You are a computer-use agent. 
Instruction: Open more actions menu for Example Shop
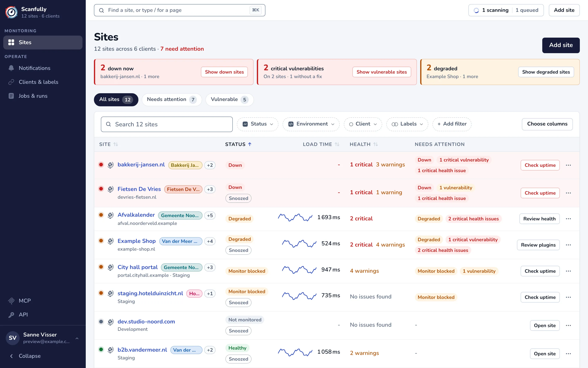568,245
